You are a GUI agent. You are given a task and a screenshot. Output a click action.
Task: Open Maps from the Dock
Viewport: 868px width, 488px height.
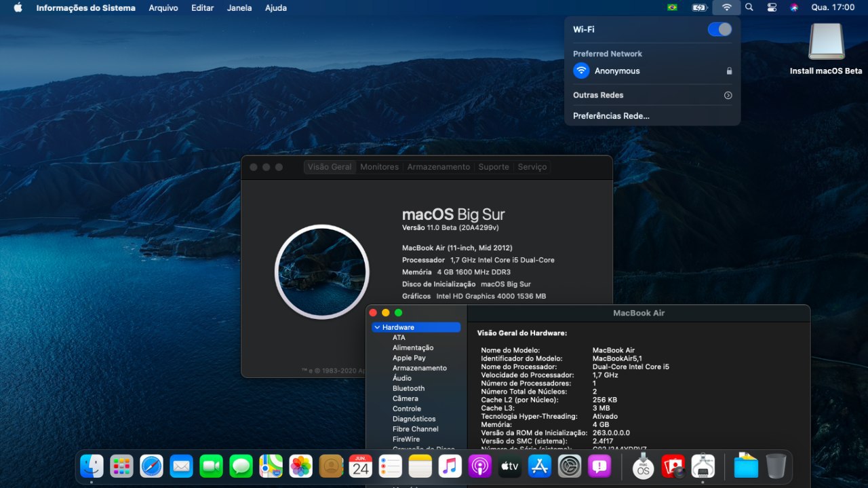tap(271, 466)
